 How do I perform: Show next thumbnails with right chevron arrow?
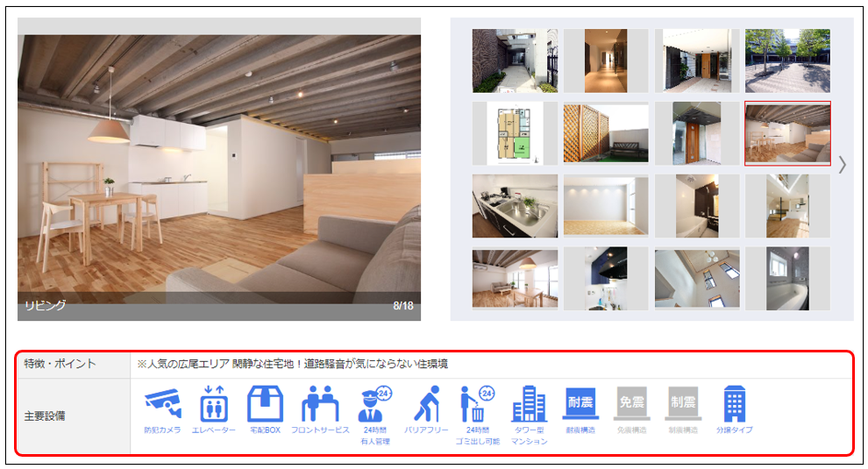[842, 164]
